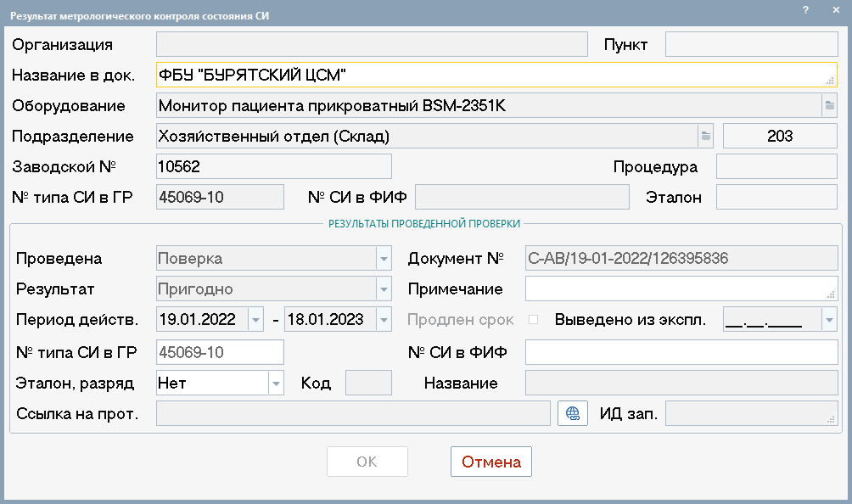Open the 'Выведено из экспл.' date dropdown

point(829,320)
